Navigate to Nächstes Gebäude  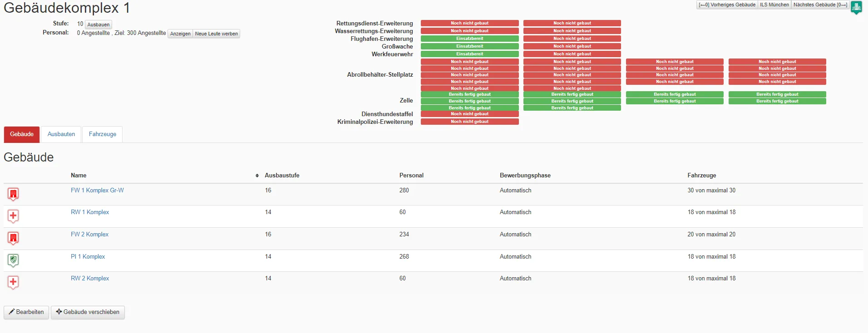(820, 5)
